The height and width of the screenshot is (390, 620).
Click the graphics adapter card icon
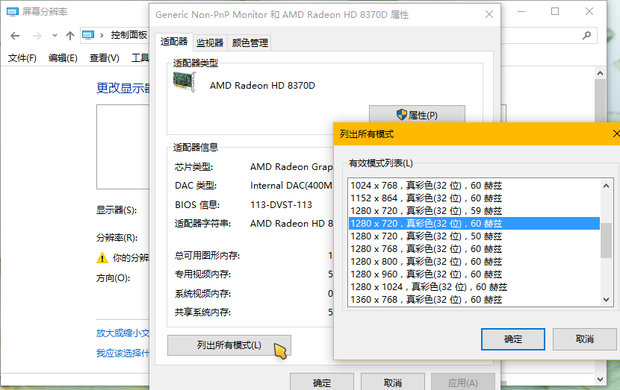[184, 81]
